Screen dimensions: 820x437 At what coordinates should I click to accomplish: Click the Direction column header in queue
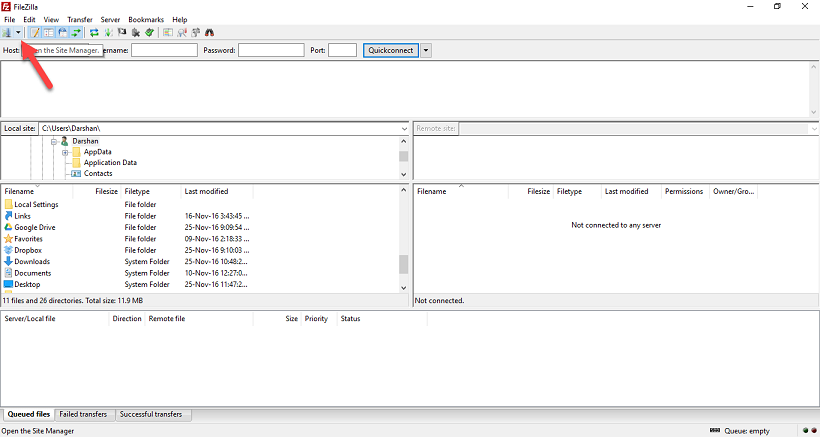(x=127, y=319)
